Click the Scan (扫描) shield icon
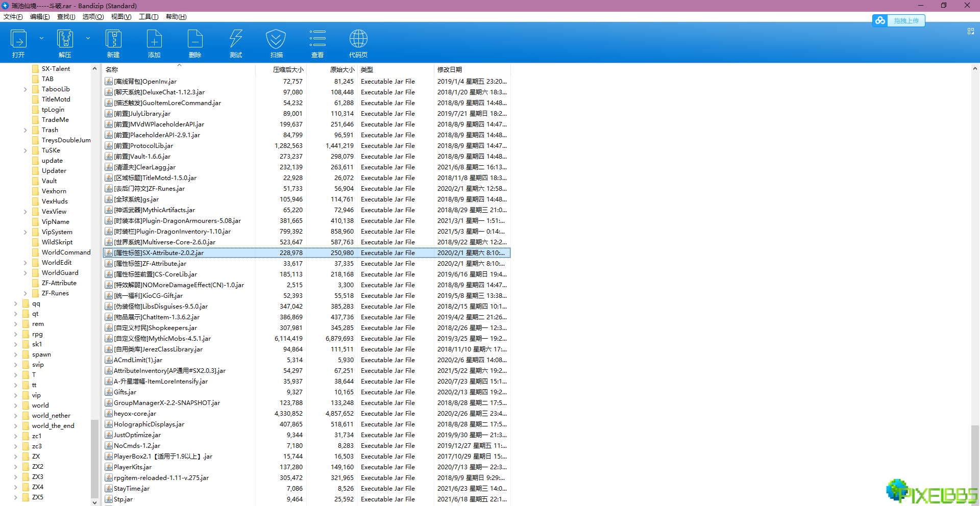980x506 pixels. click(x=276, y=39)
